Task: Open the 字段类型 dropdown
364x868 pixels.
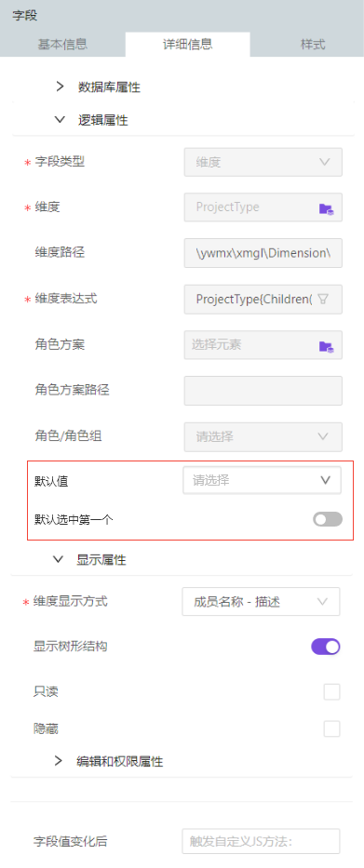Action: point(263,162)
